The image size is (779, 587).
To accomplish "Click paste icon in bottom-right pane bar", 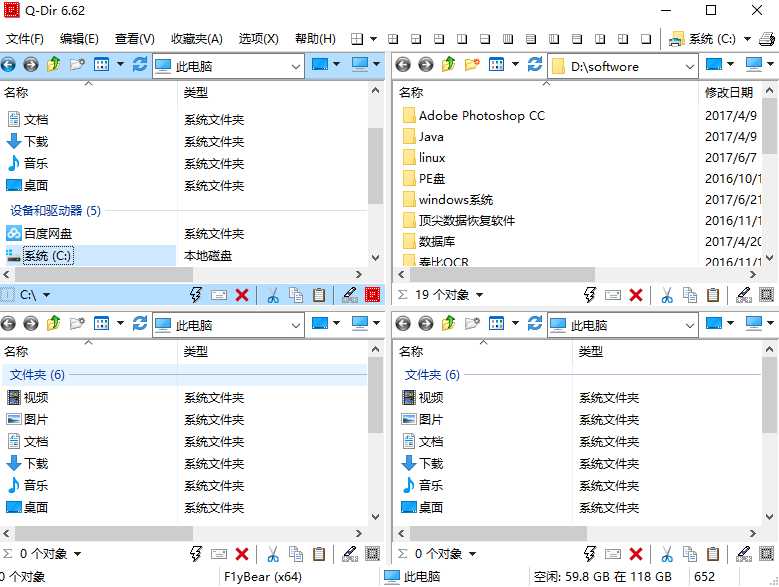I will pos(713,554).
